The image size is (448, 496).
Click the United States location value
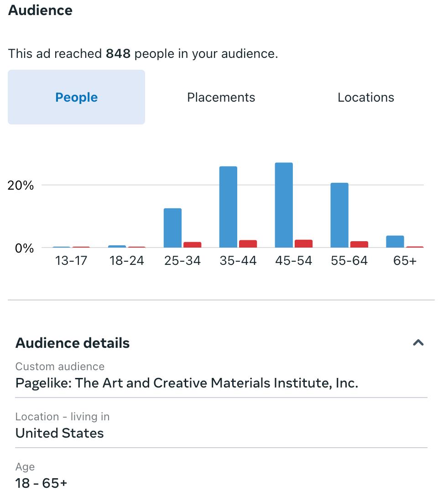(x=60, y=433)
